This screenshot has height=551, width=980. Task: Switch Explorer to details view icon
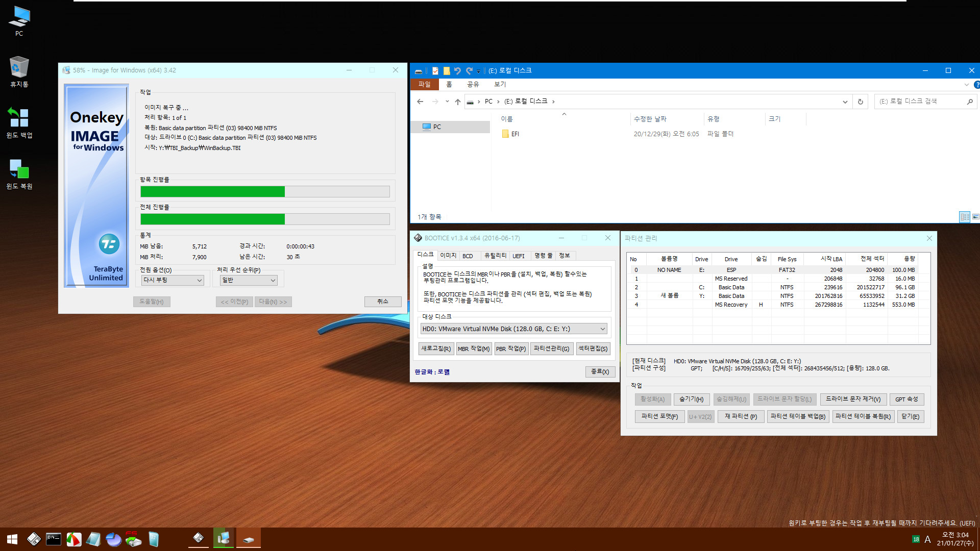965,217
